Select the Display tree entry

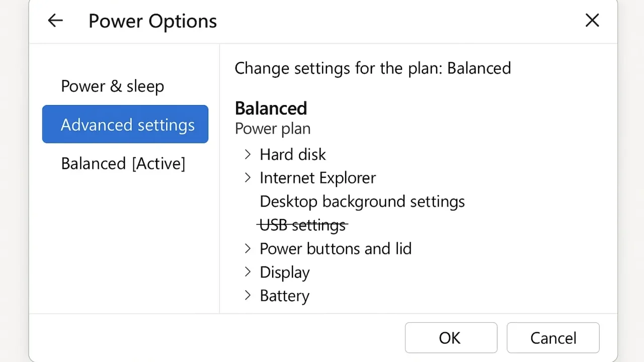tap(285, 273)
